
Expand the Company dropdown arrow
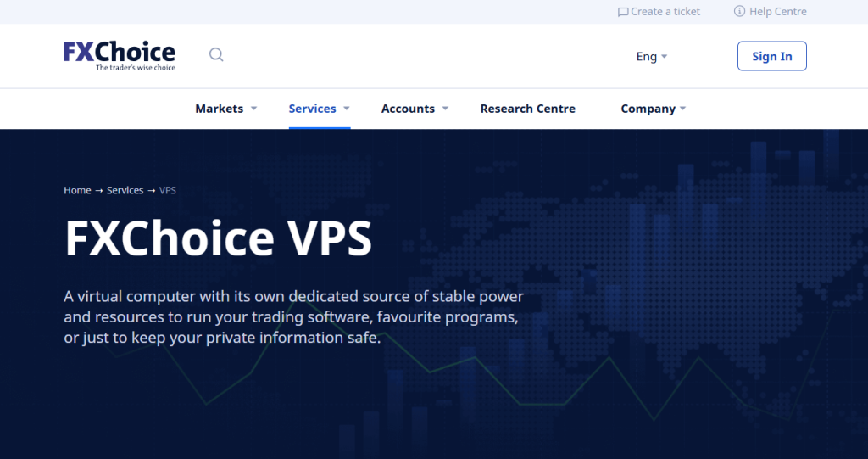pos(682,108)
